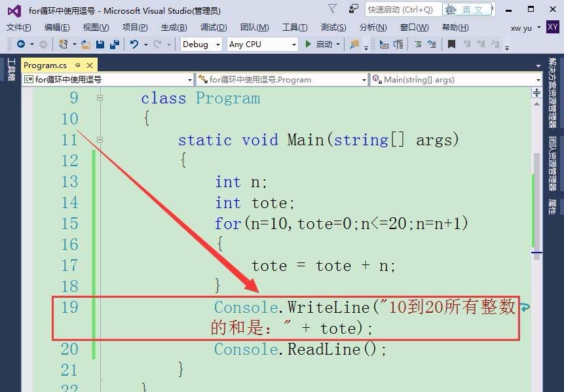This screenshot has width=564, height=392.
Task: Open the Any CPU platform dropdown
Action: tap(263, 45)
